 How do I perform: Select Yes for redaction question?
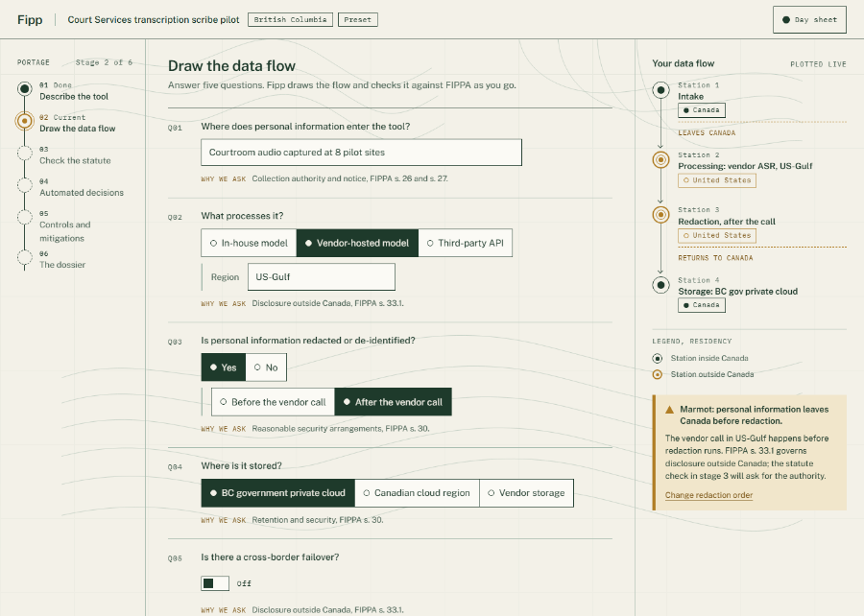223,367
